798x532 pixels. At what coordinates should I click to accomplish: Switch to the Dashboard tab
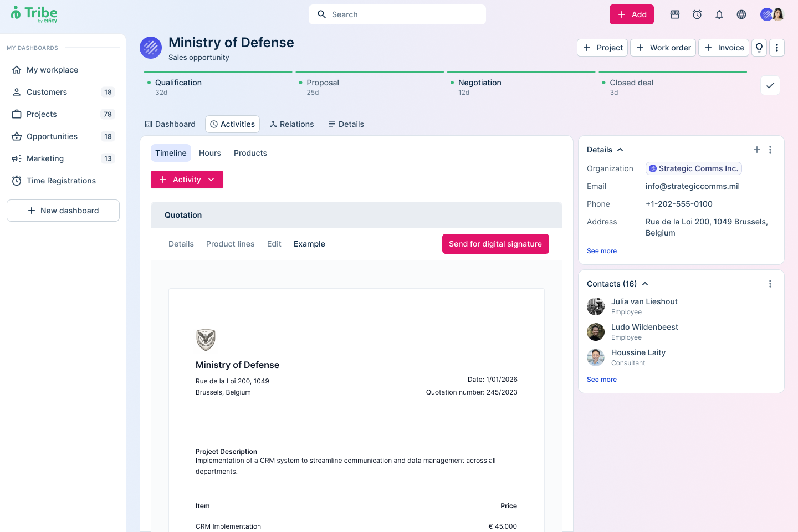click(170, 124)
